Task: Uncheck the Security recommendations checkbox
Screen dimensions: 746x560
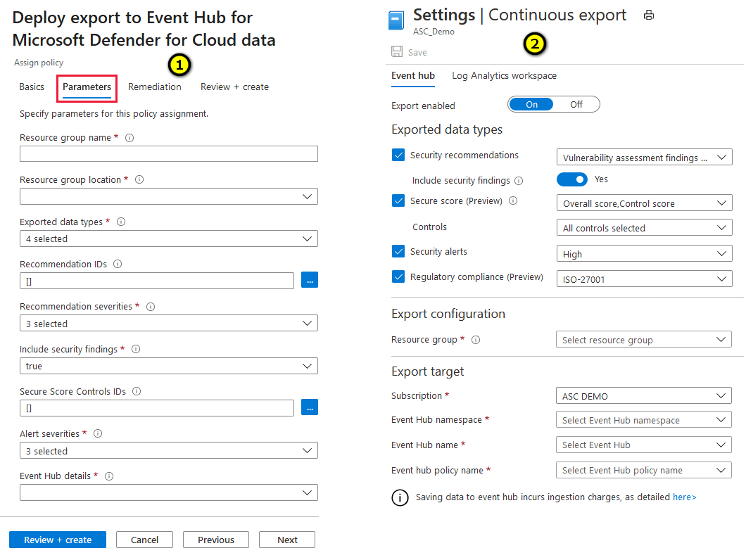Action: (398, 155)
